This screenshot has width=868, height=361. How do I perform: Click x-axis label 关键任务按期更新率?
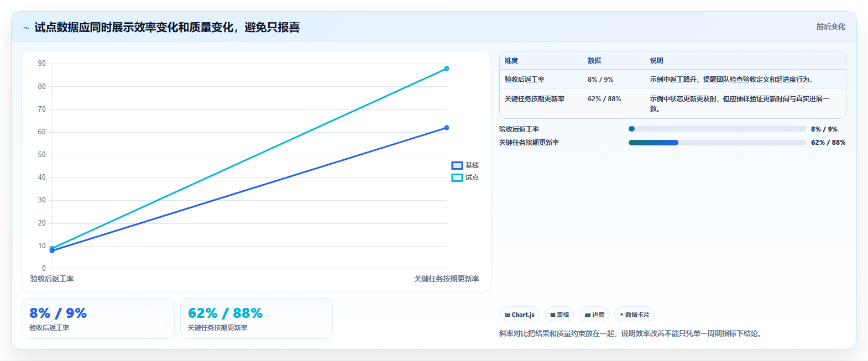[x=447, y=279]
